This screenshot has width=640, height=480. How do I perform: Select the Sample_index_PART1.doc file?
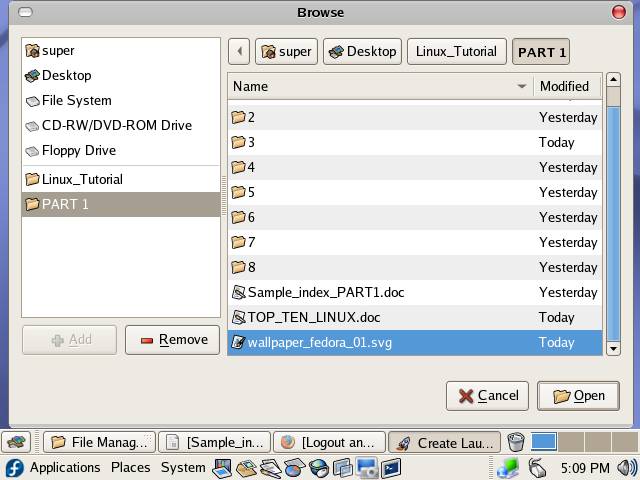[325, 293]
